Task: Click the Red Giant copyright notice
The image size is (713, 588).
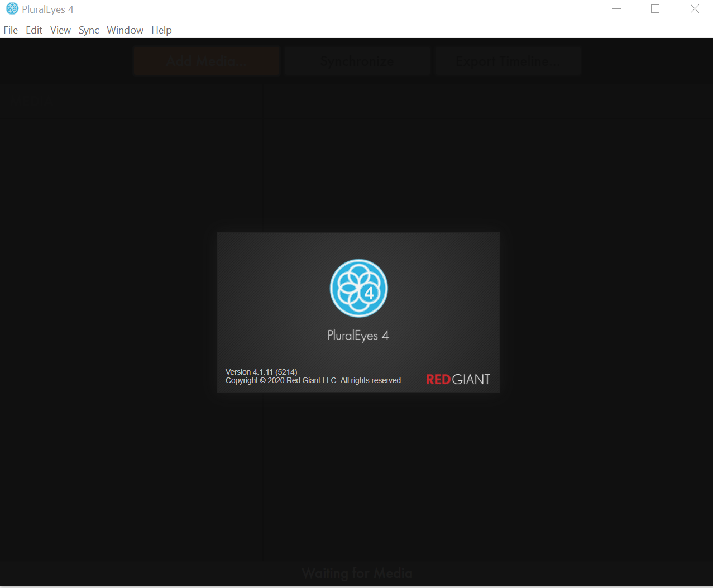Action: point(314,380)
